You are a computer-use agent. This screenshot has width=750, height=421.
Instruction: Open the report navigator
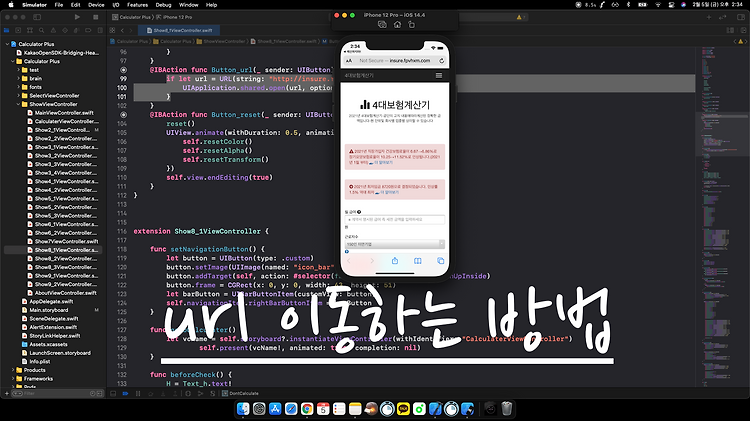(x=99, y=30)
